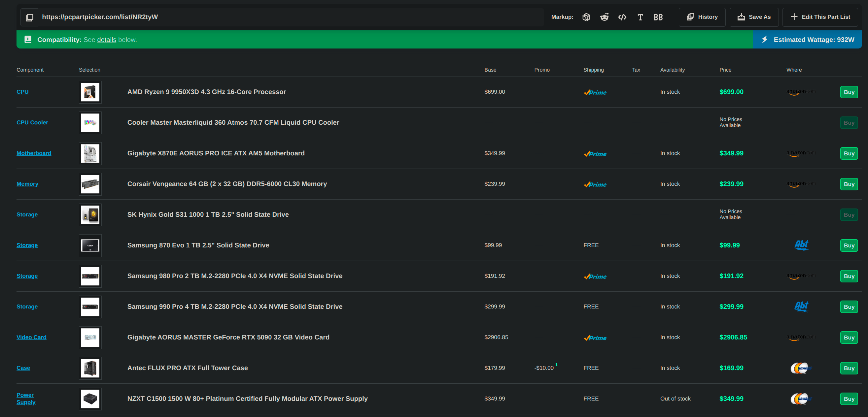Viewport: 868px width, 417px height.
Task: Click Buy button for Samsung 990 Pro
Action: coord(849,306)
